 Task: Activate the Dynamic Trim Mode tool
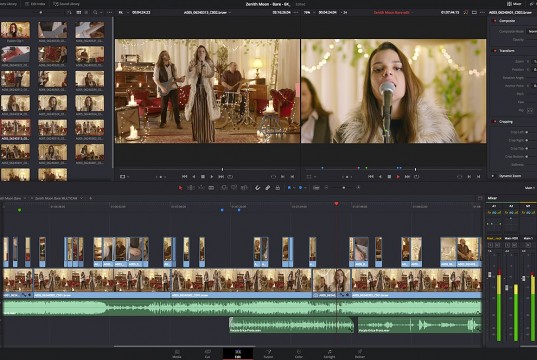201,188
